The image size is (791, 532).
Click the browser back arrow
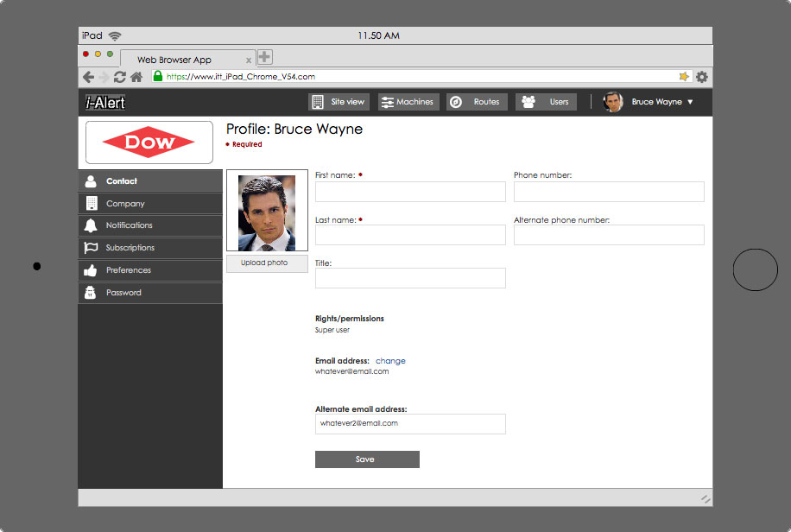pos(88,77)
